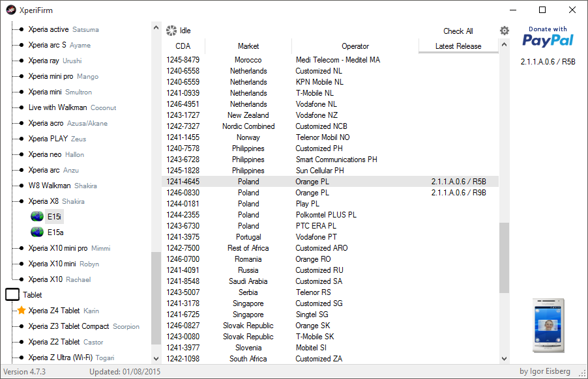Viewport: 588px width, 379px height.
Task: Select Xperia mini Smultron device
Action: (x=60, y=92)
